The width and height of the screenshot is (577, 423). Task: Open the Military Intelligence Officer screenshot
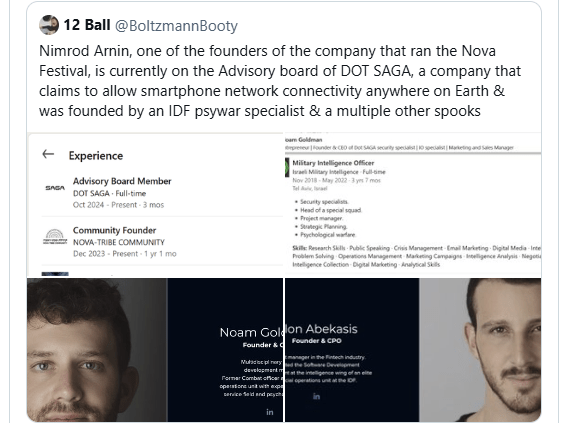(x=413, y=205)
